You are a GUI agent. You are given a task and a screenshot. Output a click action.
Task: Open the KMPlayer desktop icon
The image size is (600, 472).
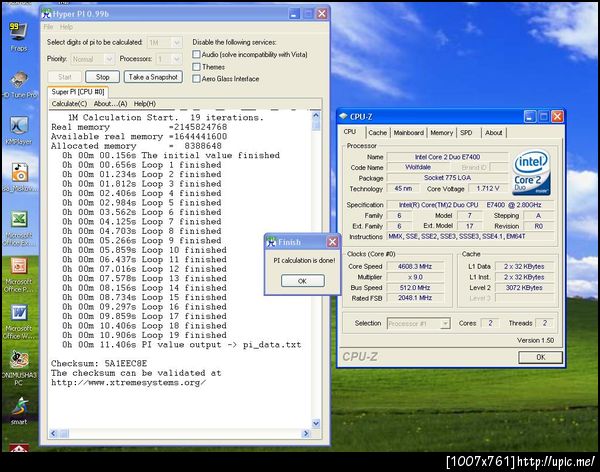(x=18, y=131)
